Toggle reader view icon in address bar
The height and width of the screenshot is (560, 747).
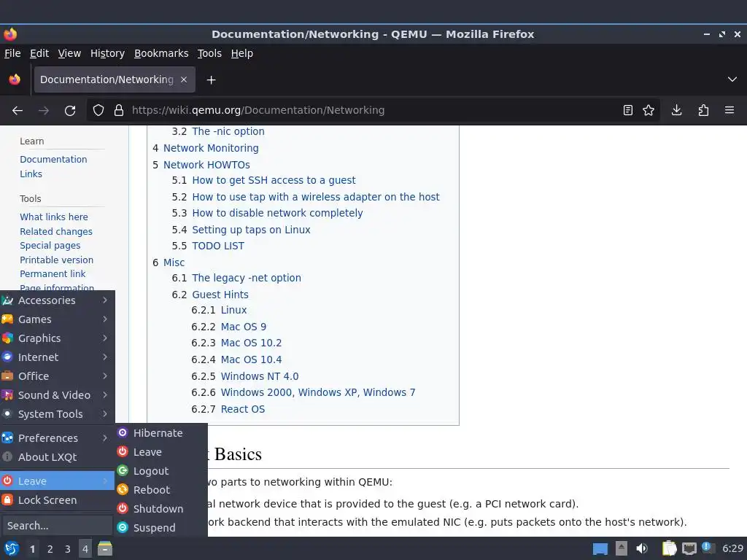pos(628,111)
